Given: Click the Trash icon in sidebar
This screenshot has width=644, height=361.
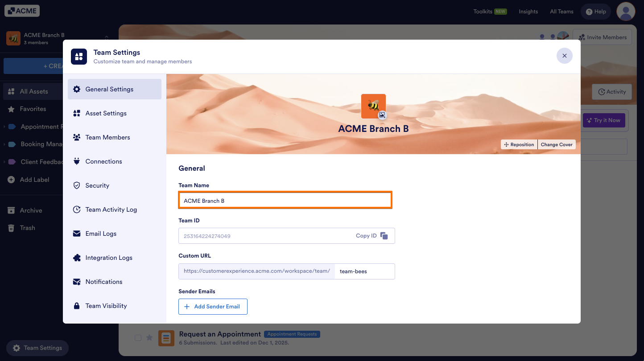Looking at the screenshot, I should (11, 228).
